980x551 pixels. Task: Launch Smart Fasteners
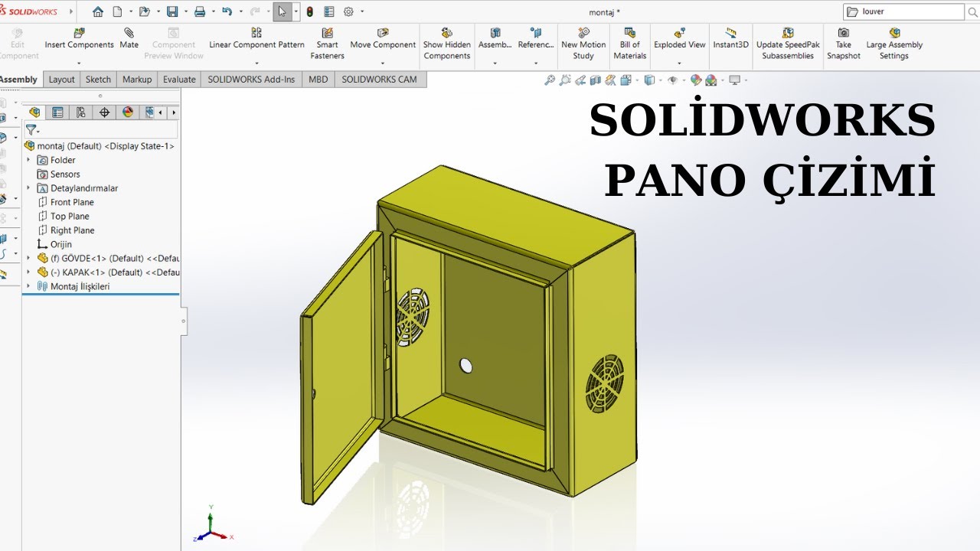(327, 44)
